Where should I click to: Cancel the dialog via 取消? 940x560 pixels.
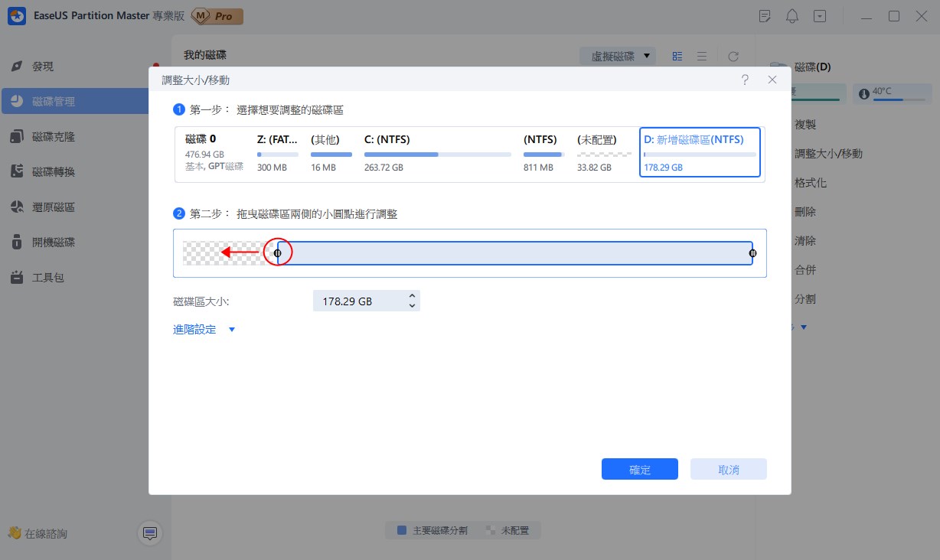pos(728,469)
